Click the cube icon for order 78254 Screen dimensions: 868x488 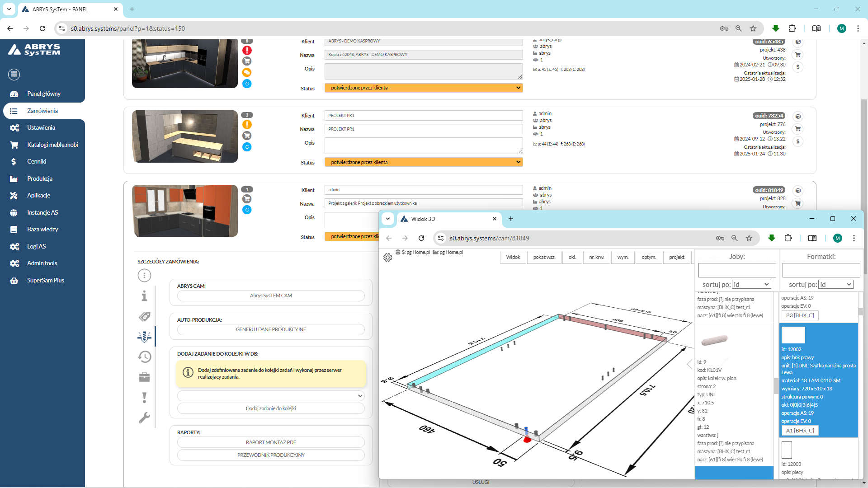798,117
